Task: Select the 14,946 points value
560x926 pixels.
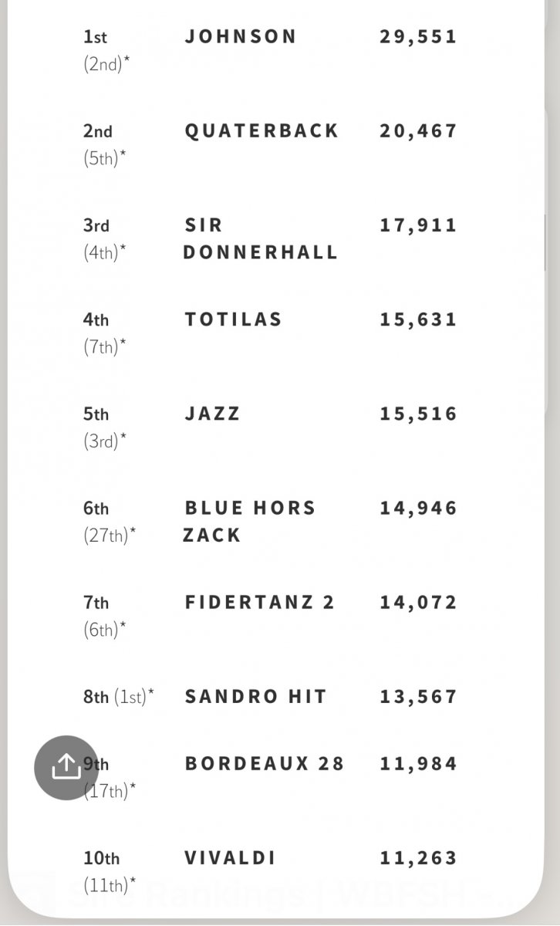Action: (x=418, y=508)
